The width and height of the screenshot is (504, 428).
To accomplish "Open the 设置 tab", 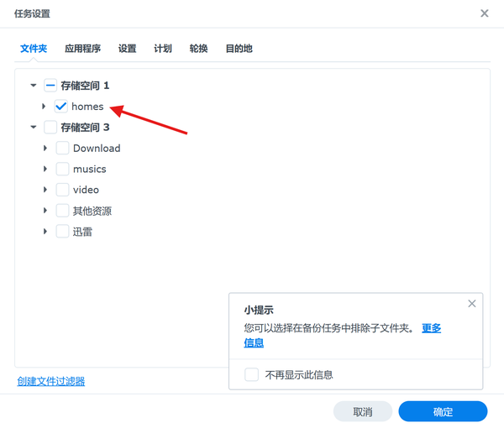I will pos(128,49).
